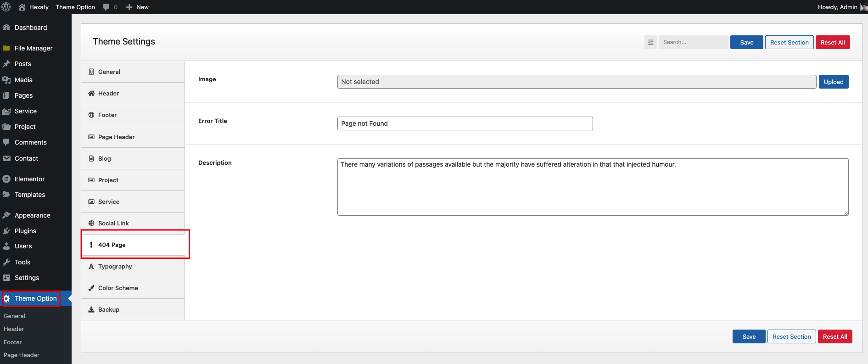The width and height of the screenshot is (868, 364).
Task: Click the plus icon beside New
Action: point(129,7)
